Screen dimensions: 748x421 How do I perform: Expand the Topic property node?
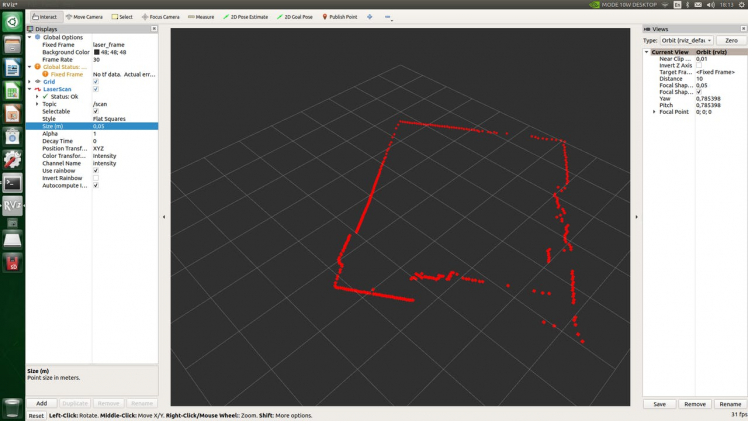click(x=37, y=104)
